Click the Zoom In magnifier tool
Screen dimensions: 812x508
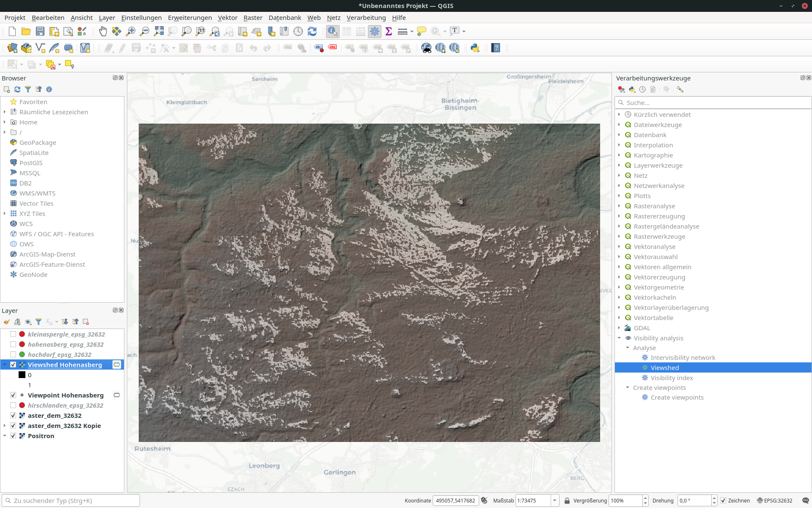pyautogui.click(x=131, y=31)
